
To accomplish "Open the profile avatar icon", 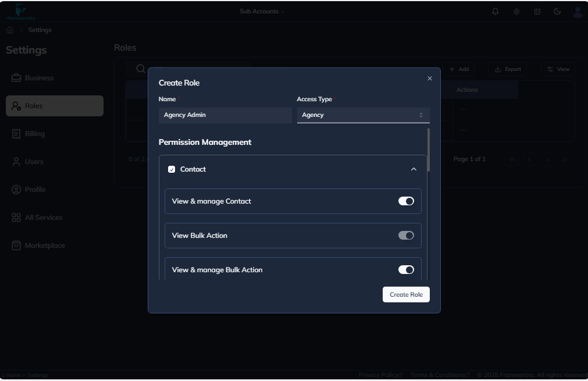I will click(x=576, y=11).
